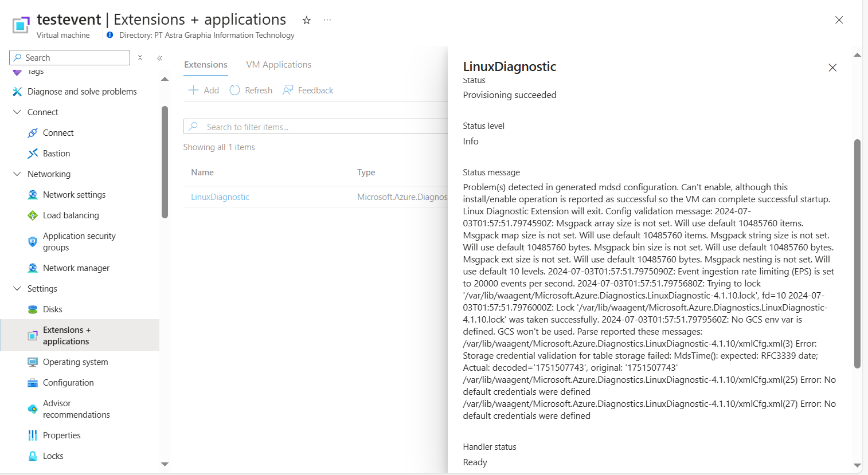Collapse the Connect section
Screen dimensions: 868x475
tap(17, 112)
